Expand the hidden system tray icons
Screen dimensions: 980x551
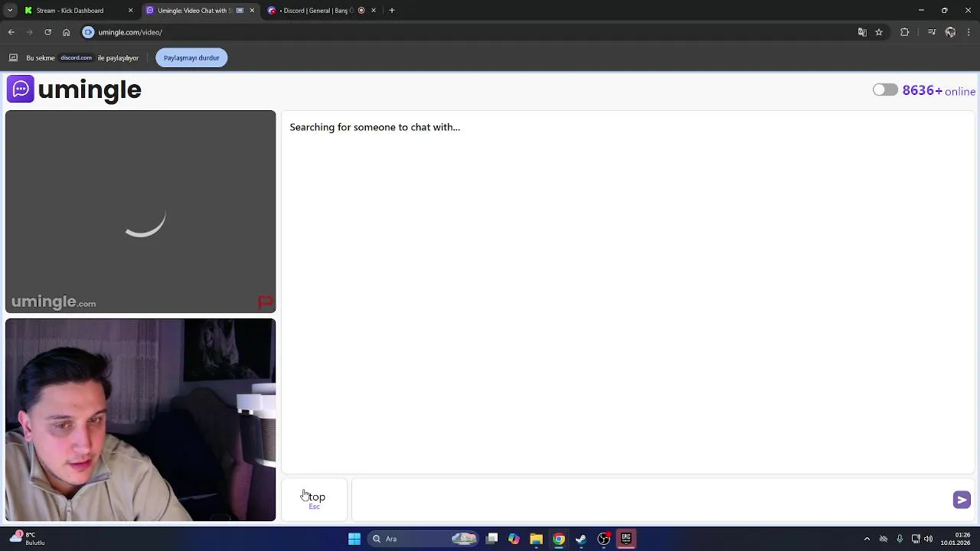tap(867, 539)
